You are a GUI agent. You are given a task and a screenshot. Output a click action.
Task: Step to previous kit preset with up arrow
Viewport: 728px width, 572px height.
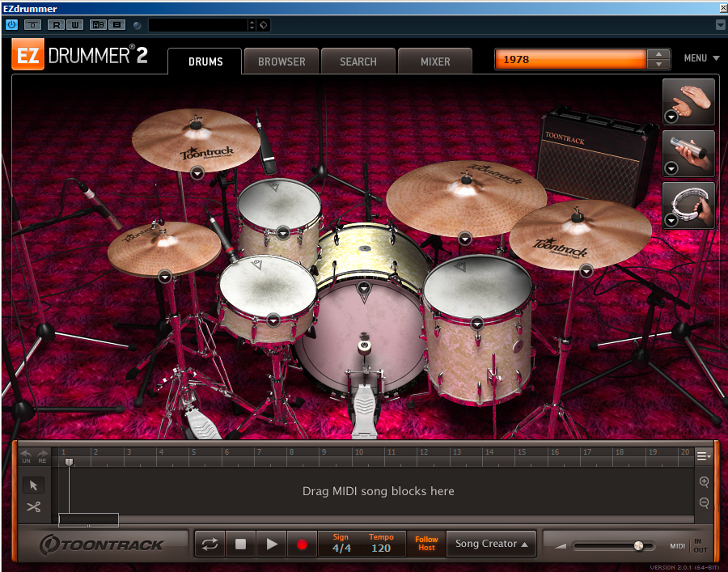point(658,54)
